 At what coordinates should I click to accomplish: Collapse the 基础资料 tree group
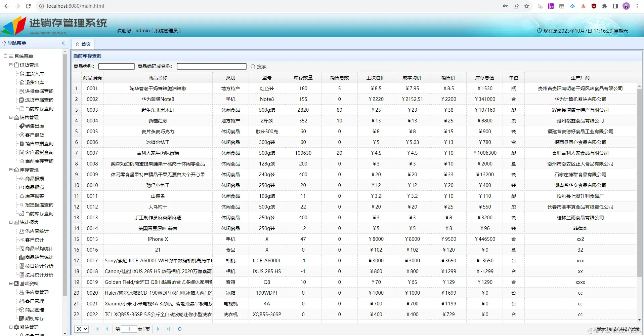(x=11, y=283)
